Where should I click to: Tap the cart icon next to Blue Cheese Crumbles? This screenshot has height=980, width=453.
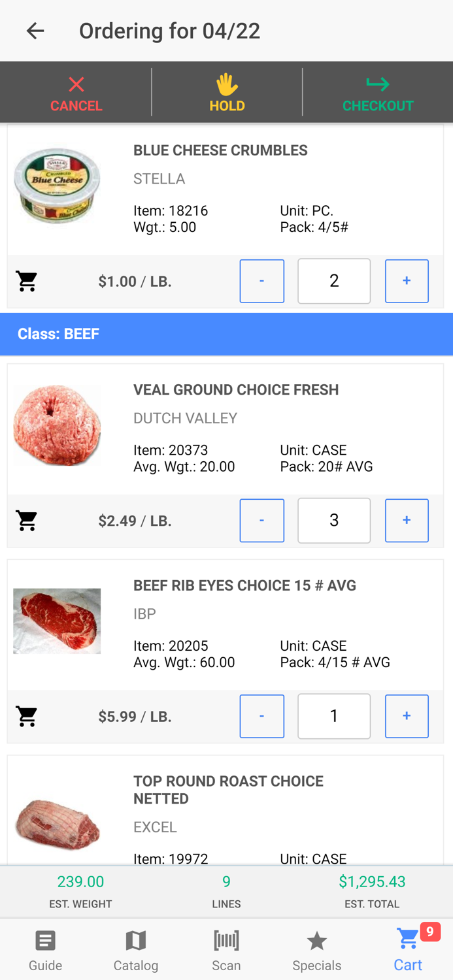click(x=26, y=281)
